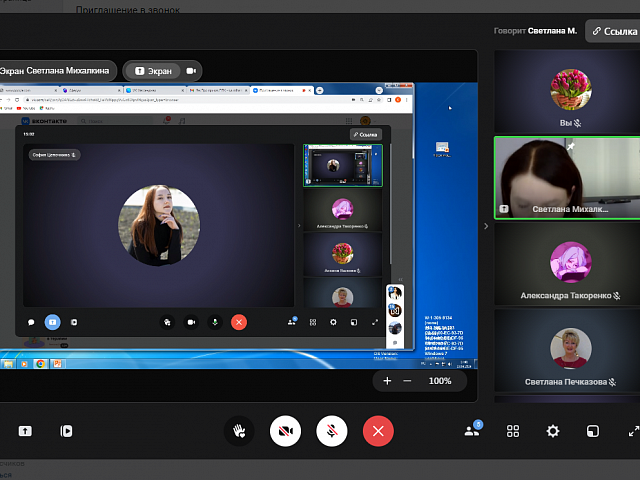Click participants icon in shared screen call
Image resolution: width=640 pixels, height=480 pixels.
tap(292, 322)
